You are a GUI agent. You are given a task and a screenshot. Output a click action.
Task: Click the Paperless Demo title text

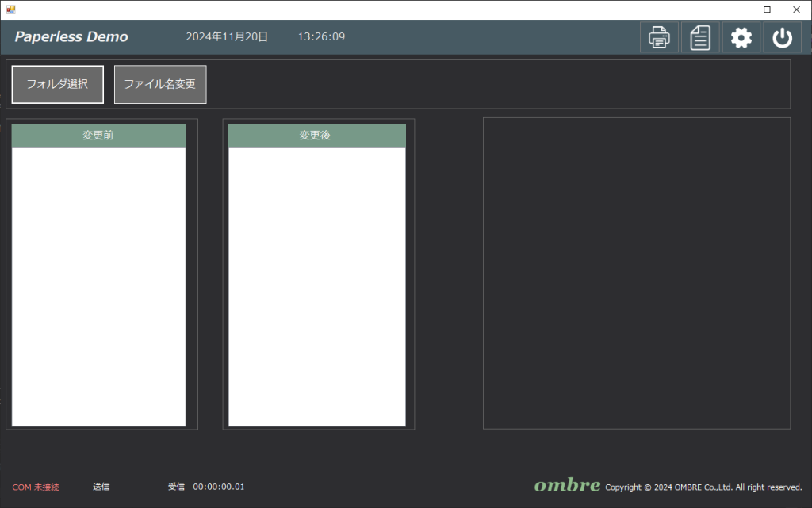[x=71, y=37]
